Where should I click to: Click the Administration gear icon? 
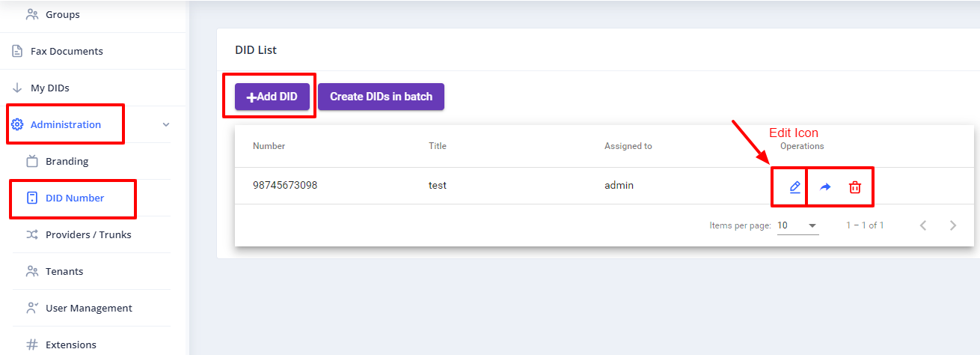tap(17, 124)
